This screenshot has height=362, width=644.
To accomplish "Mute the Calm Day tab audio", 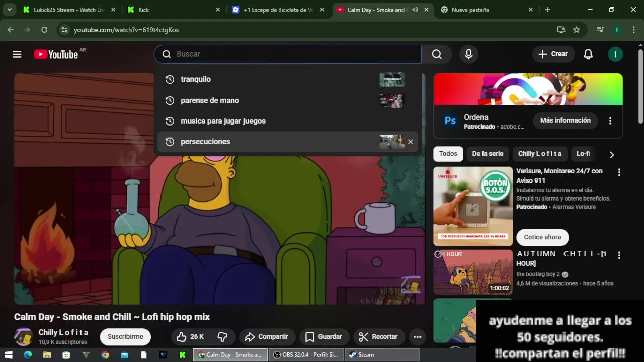I will (x=415, y=10).
